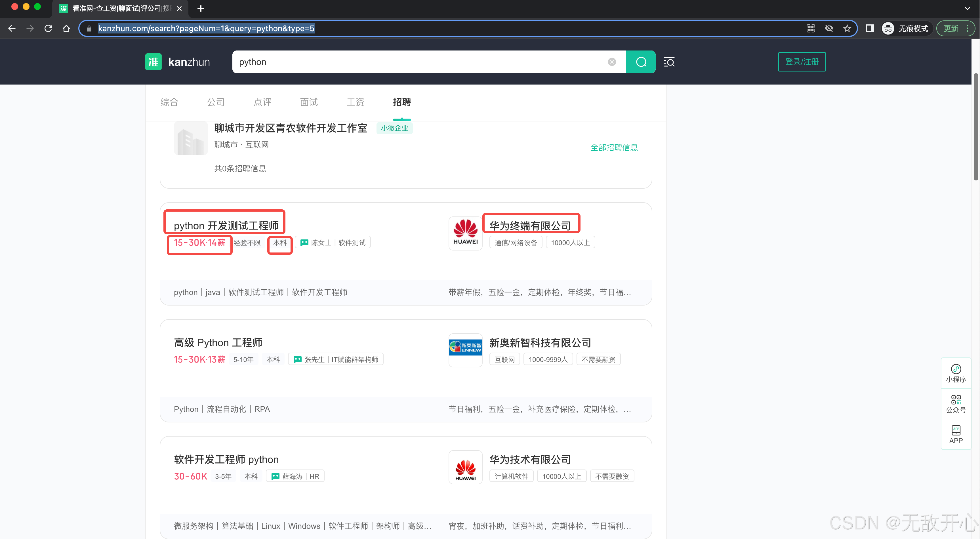Click the browser menu three-dots icon

pos(968,29)
